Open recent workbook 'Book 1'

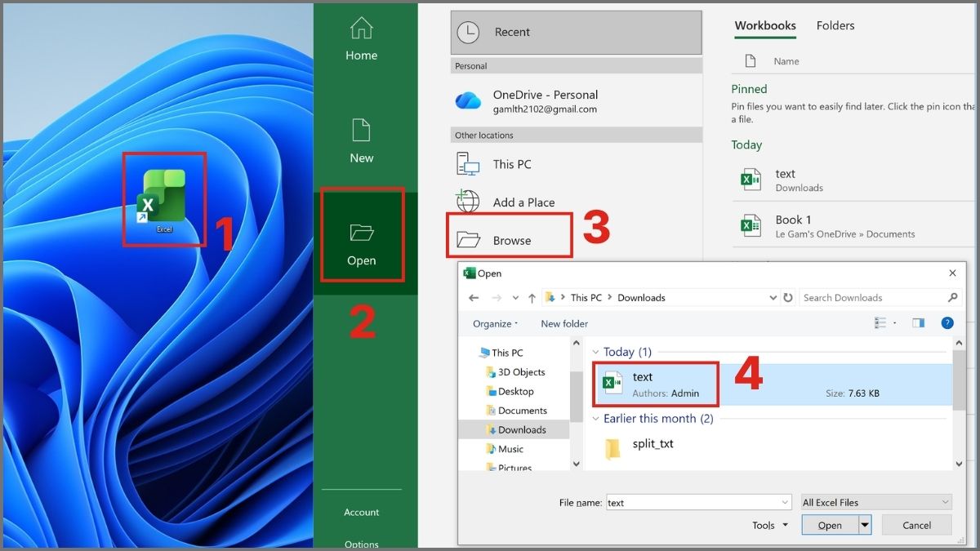[x=853, y=226]
